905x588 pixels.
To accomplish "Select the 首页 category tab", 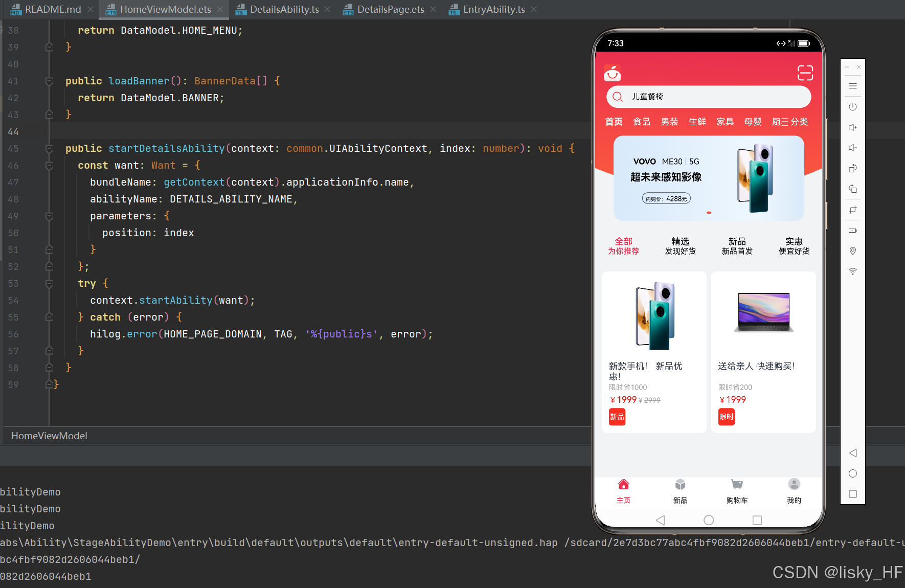I will pyautogui.click(x=614, y=122).
